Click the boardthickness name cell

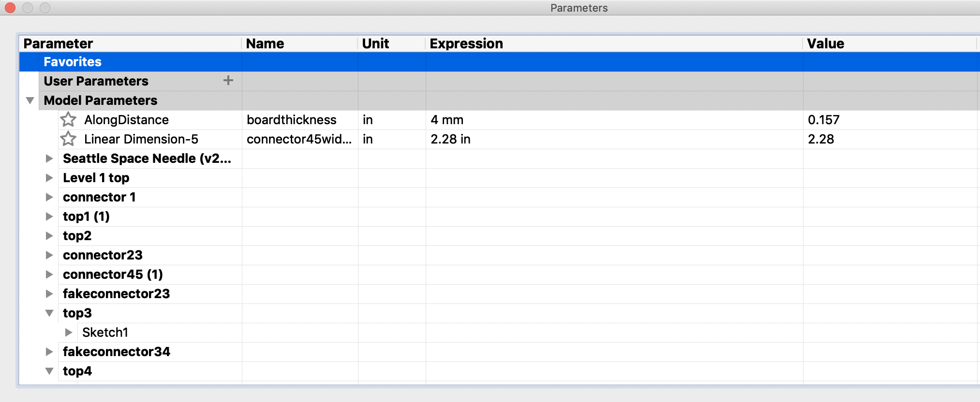291,120
